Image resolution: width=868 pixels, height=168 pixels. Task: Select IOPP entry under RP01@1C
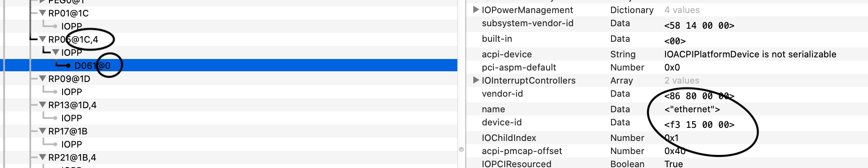pyautogui.click(x=72, y=26)
